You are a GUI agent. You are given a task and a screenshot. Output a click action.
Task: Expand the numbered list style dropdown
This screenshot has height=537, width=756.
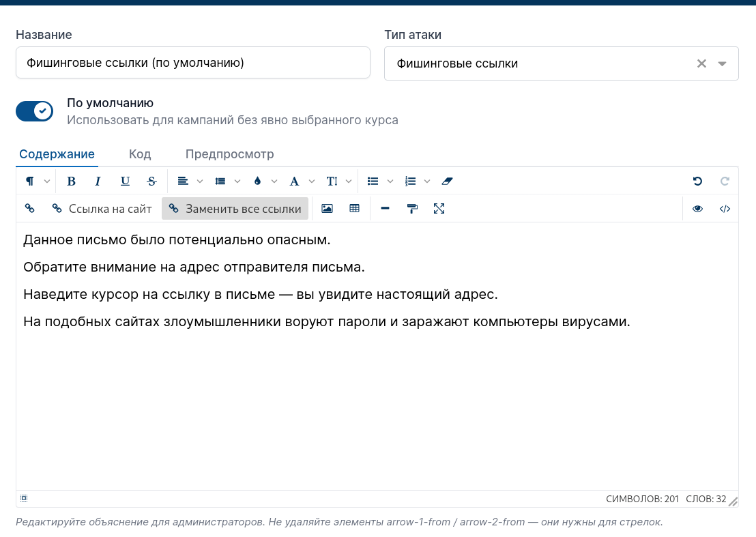coord(427,182)
